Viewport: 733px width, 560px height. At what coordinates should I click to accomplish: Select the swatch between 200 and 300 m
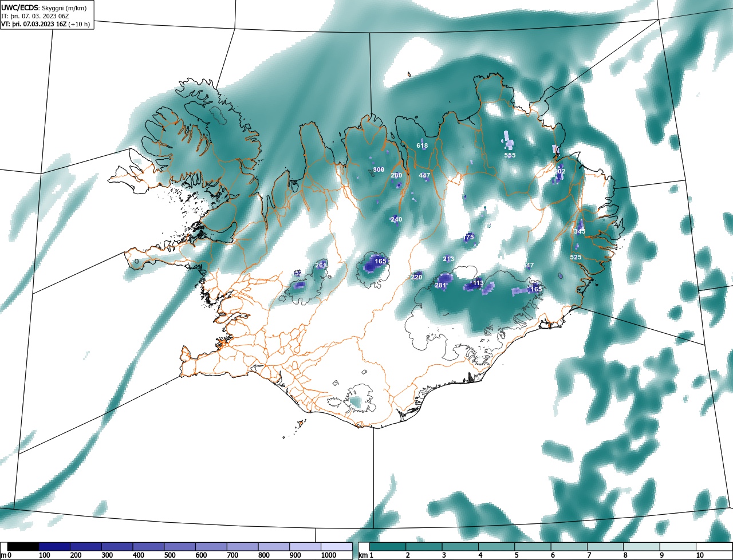tap(86, 547)
